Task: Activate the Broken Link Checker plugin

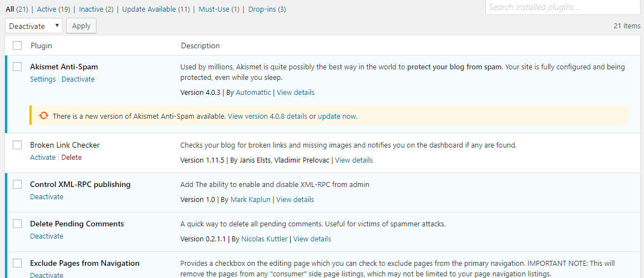Action: [x=43, y=157]
